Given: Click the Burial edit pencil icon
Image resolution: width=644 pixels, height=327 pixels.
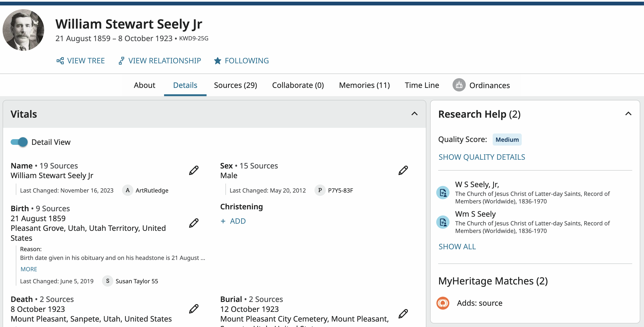Looking at the screenshot, I should [403, 314].
